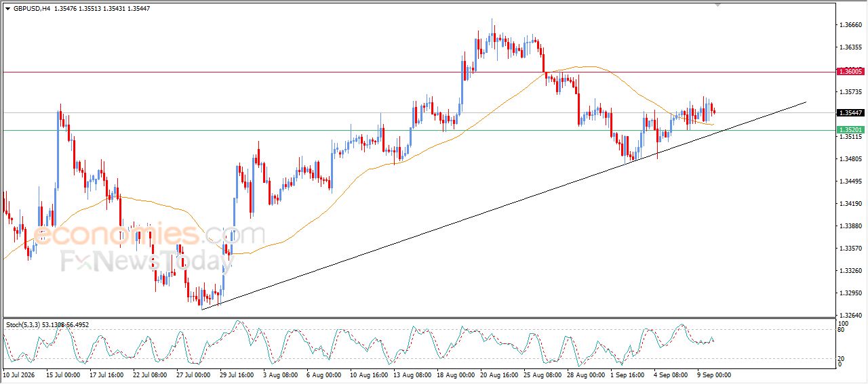
Task: Click the 1.35735 price axis value
Action: click(x=850, y=91)
